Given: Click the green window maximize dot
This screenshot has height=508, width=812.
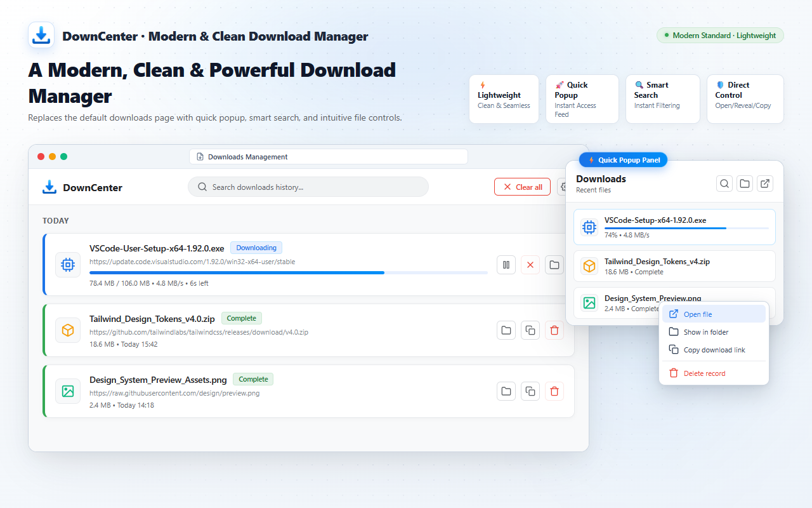Looking at the screenshot, I should [x=63, y=157].
